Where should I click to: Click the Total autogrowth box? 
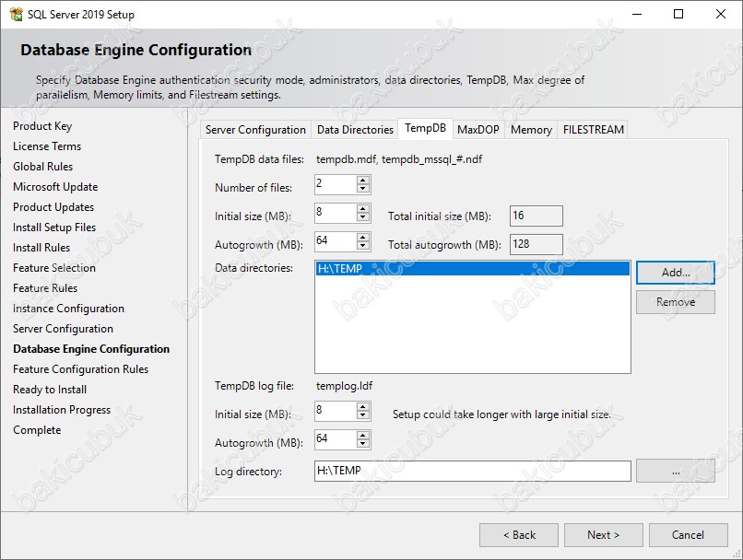point(537,244)
